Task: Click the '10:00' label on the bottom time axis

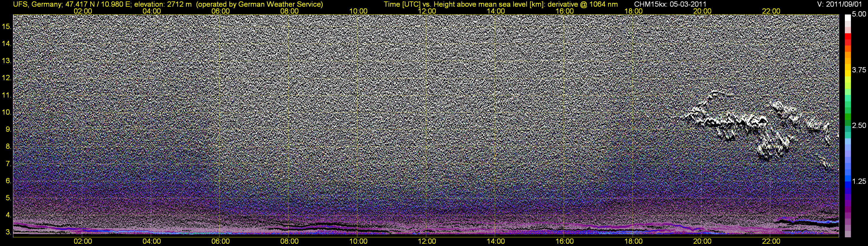Action: [358, 241]
